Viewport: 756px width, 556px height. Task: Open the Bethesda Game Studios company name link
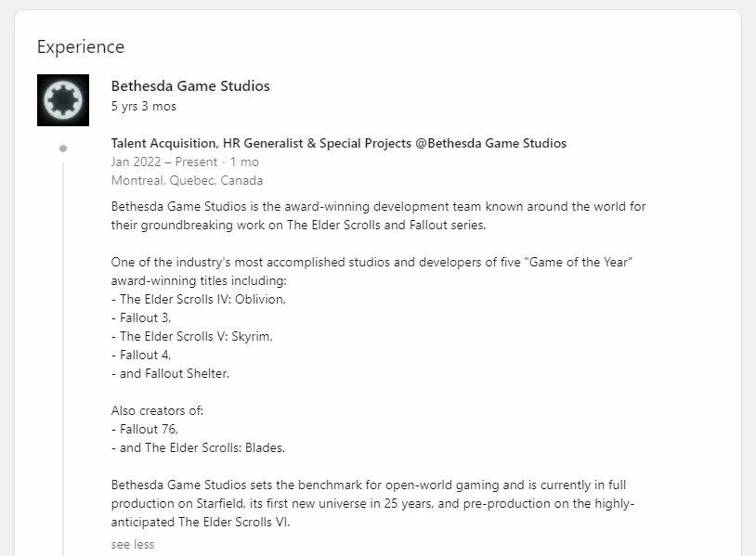(190, 85)
